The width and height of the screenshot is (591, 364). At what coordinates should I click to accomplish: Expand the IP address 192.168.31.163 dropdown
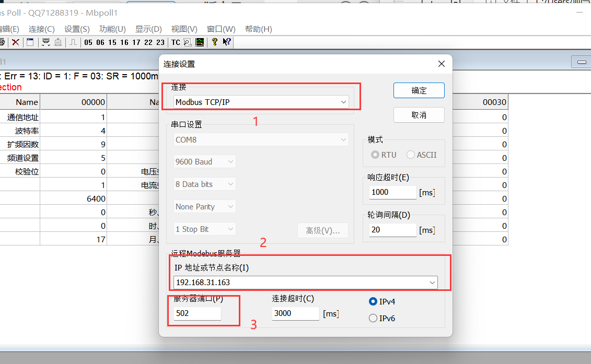[432, 283]
